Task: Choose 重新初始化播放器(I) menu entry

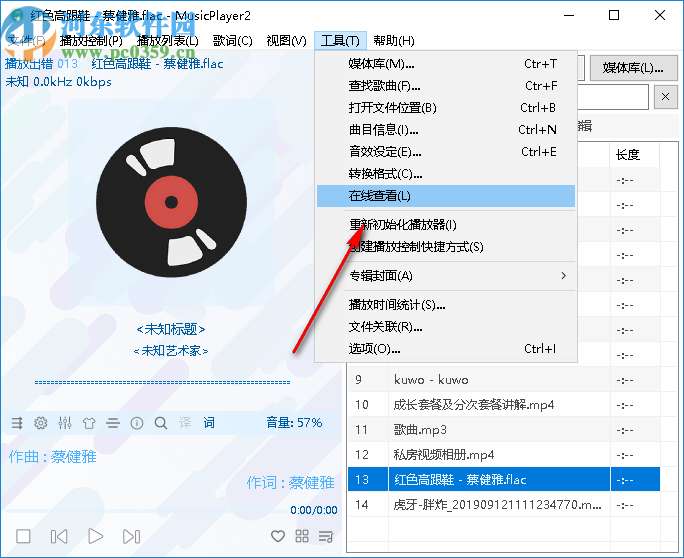Action: pos(446,225)
